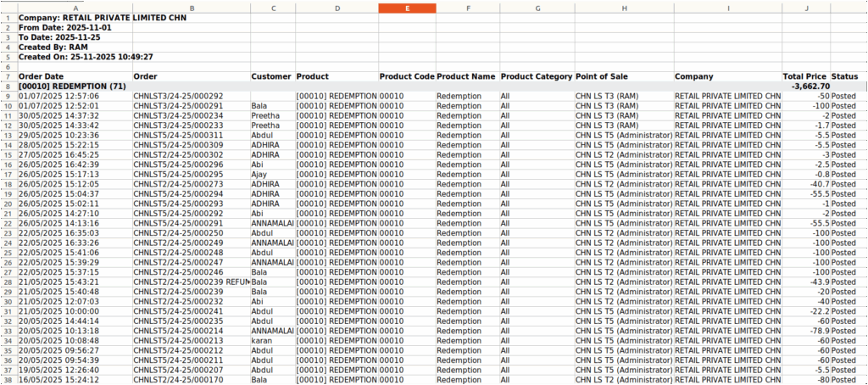
Task: Select order CHNLST5/24-25/000311
Action: (x=191, y=135)
